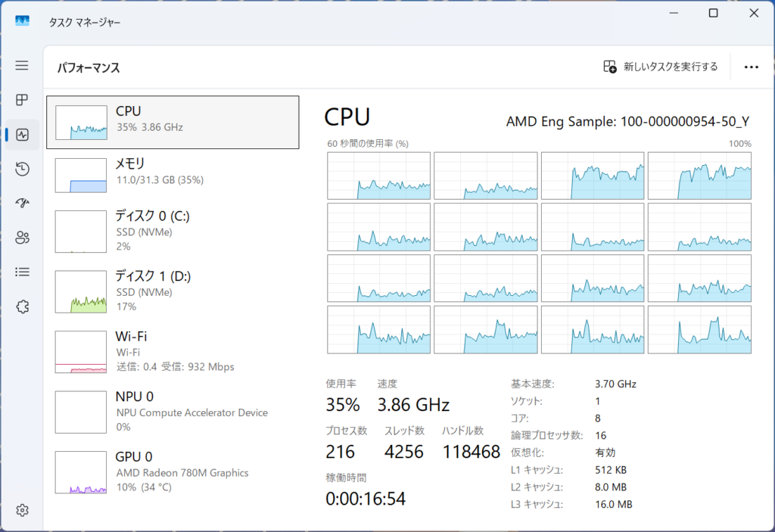Click the 'プロセス数' label
Viewport: 775px width, 532px height.
[347, 430]
